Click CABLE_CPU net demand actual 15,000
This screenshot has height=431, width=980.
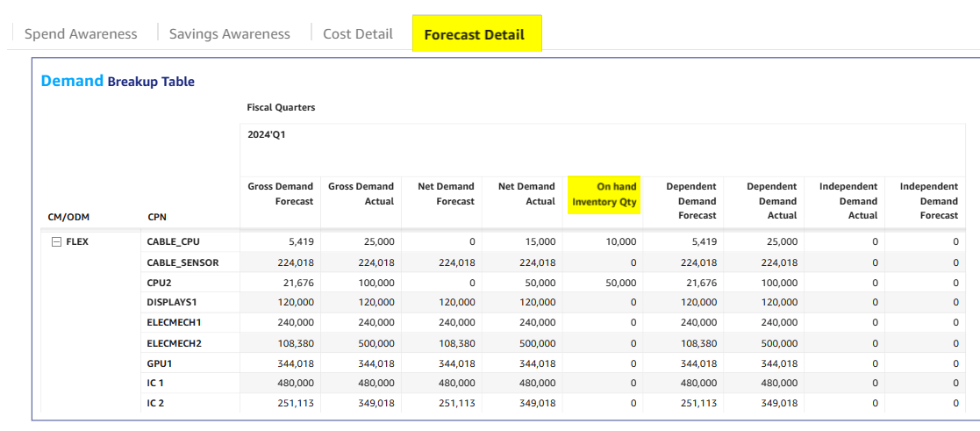click(x=540, y=241)
